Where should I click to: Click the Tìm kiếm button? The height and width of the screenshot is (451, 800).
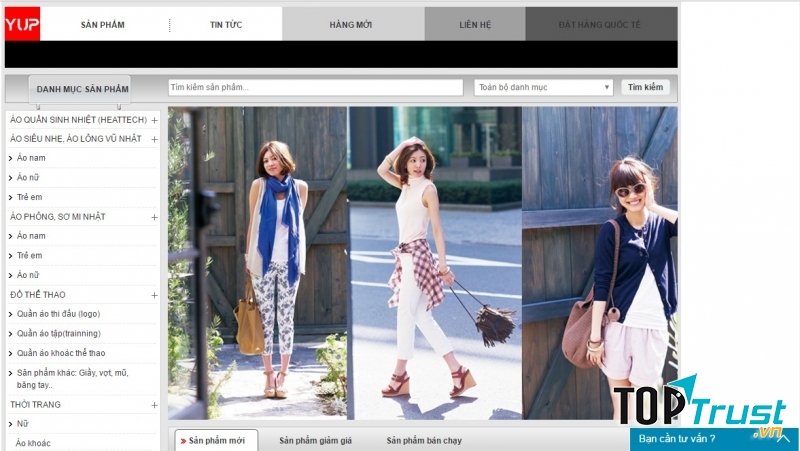[645, 87]
